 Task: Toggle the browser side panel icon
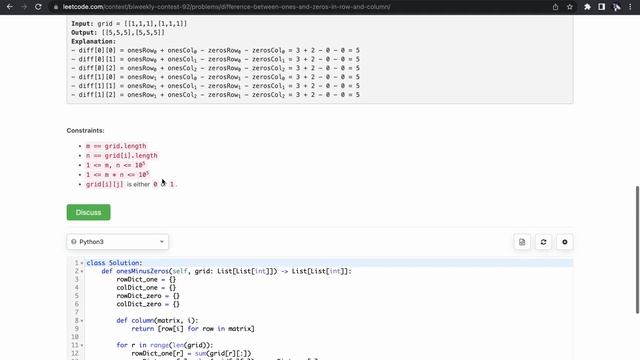pyautogui.click(x=602, y=7)
